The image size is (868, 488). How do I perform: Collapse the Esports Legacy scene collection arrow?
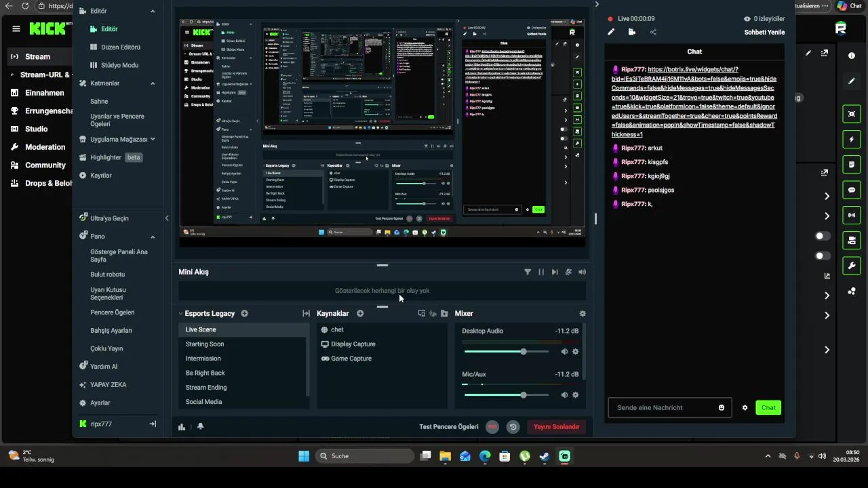181,314
